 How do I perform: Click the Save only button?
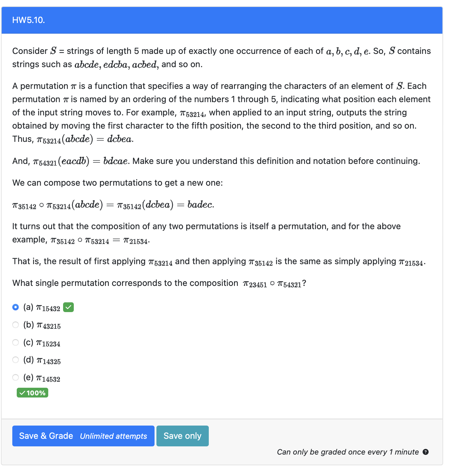[x=182, y=436]
